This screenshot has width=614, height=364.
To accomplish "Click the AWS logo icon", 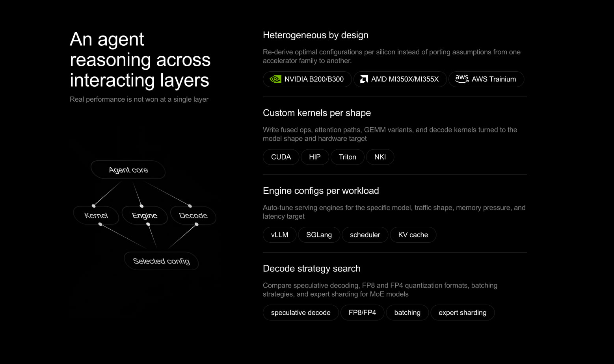I will 462,79.
